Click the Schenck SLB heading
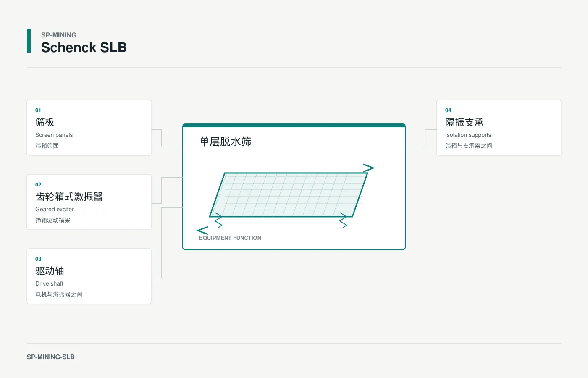This screenshot has width=588, height=378. [84, 47]
